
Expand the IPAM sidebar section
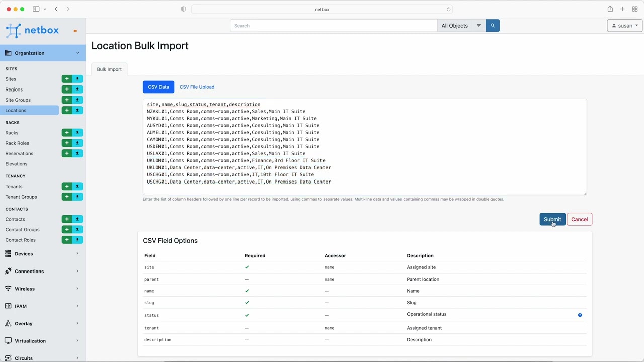click(42, 306)
